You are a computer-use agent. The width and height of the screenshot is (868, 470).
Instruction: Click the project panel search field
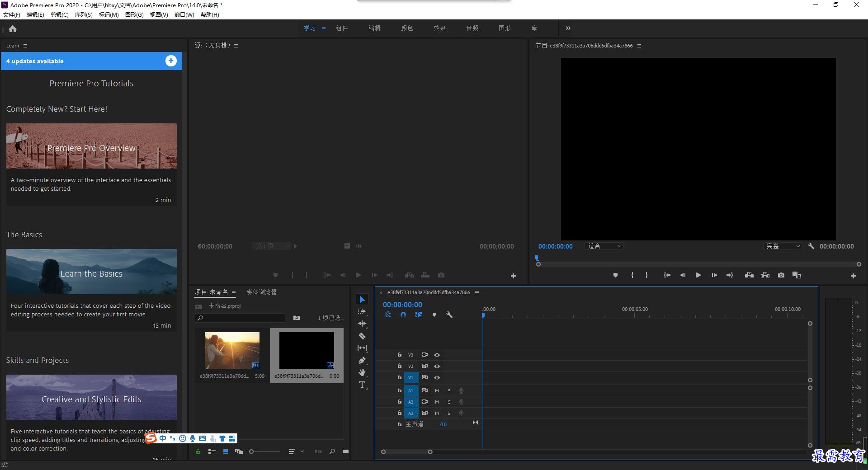pyautogui.click(x=241, y=318)
